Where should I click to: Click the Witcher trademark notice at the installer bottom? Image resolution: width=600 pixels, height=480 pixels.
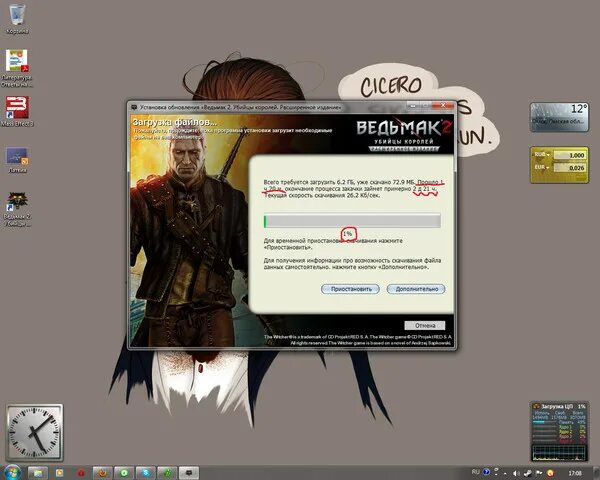[x=358, y=340]
